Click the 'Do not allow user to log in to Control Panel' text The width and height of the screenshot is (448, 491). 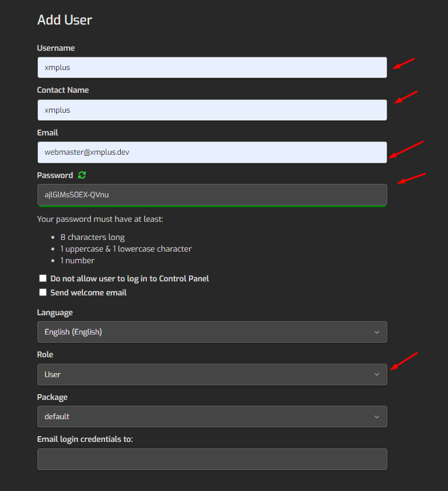click(129, 278)
